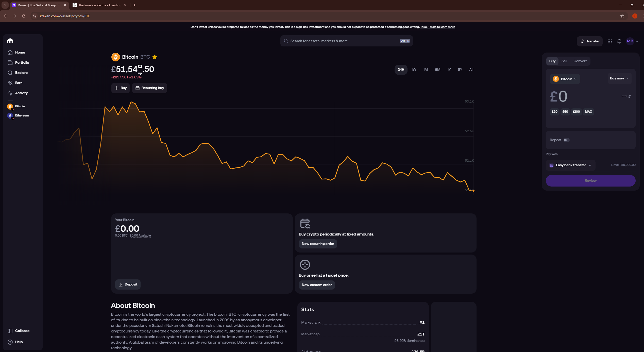Choose the £100 quick amount
Viewport: 644px width, 352px height.
click(576, 112)
